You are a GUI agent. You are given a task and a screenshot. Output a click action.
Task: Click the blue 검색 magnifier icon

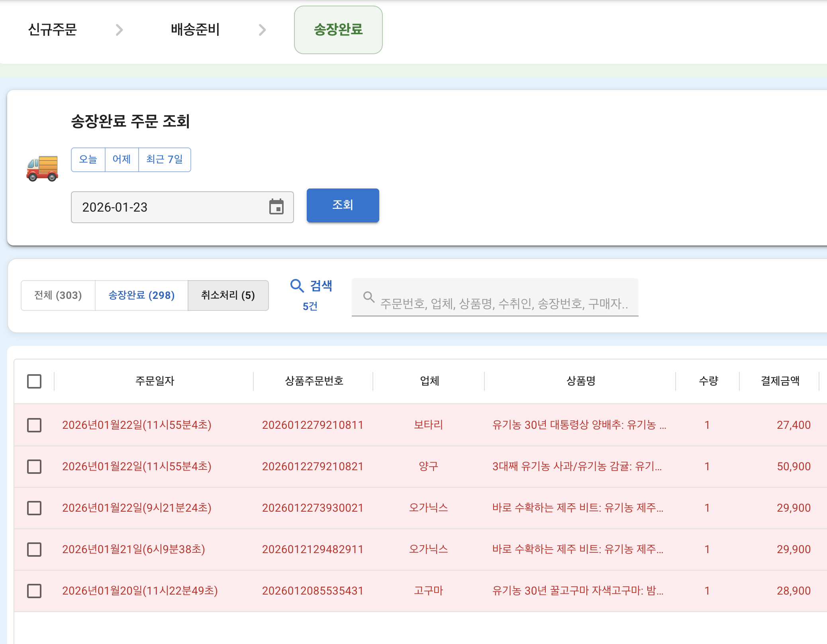pyautogui.click(x=297, y=285)
